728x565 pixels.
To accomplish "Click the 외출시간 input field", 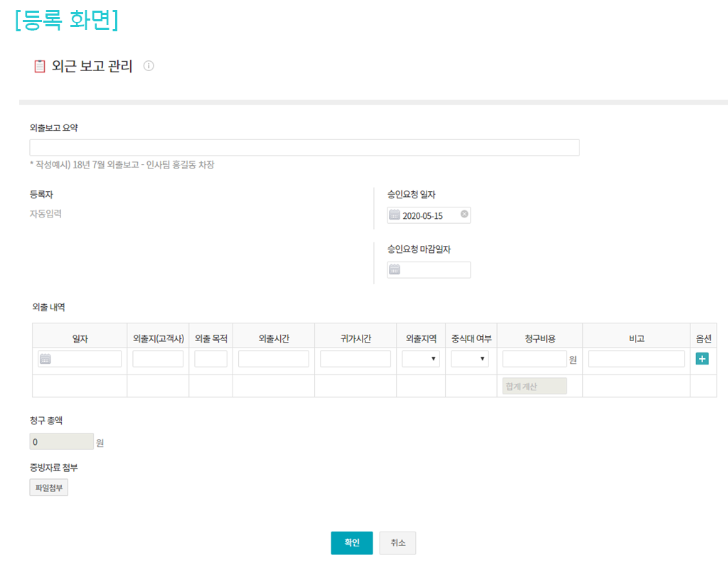I will point(274,359).
